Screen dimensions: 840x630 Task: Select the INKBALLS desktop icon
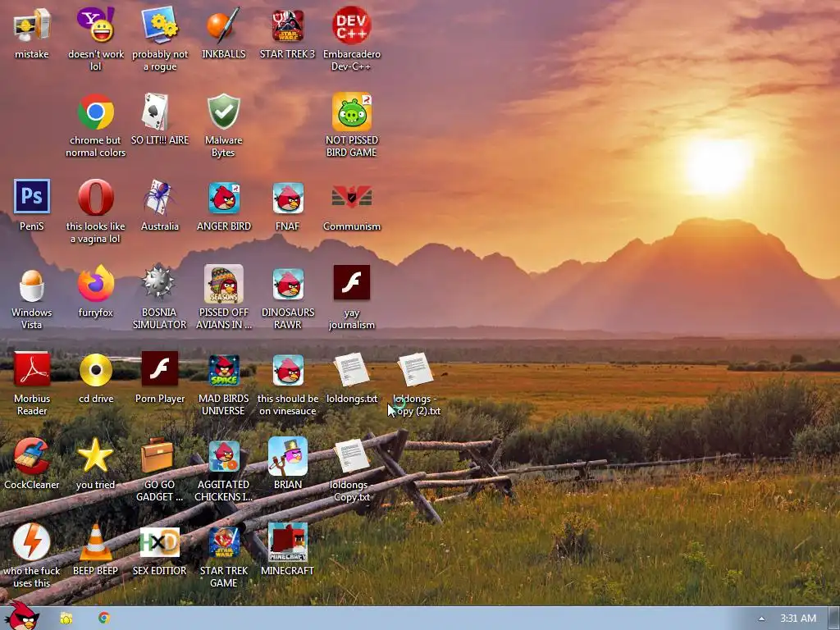point(223,25)
